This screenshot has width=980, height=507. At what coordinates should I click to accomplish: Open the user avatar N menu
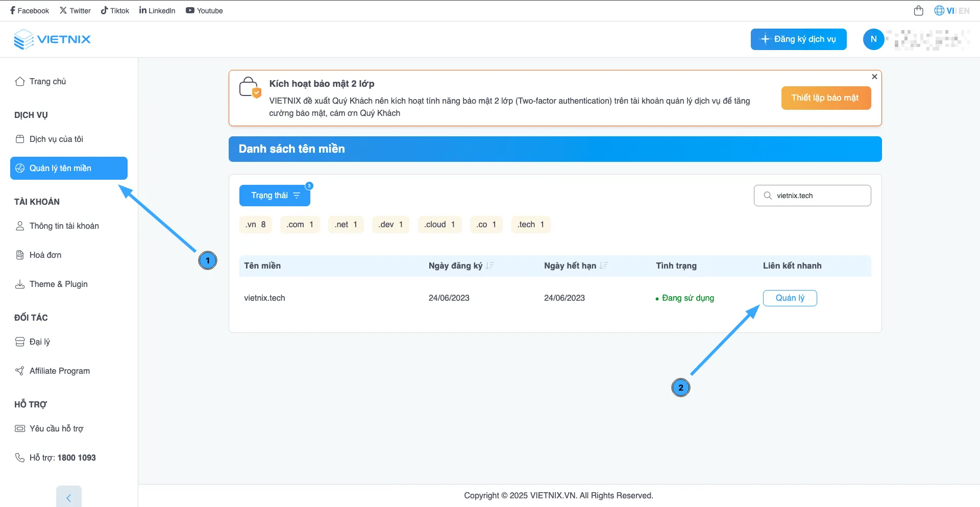pyautogui.click(x=873, y=39)
